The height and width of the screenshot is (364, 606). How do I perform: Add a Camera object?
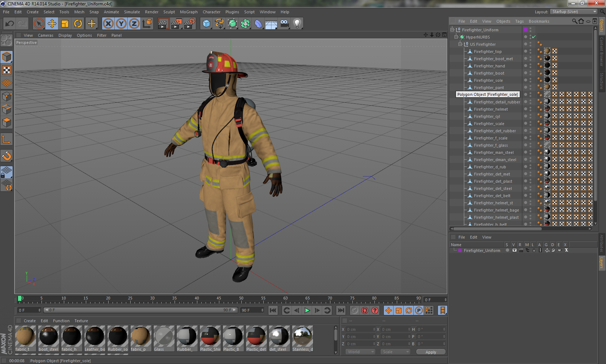284,24
